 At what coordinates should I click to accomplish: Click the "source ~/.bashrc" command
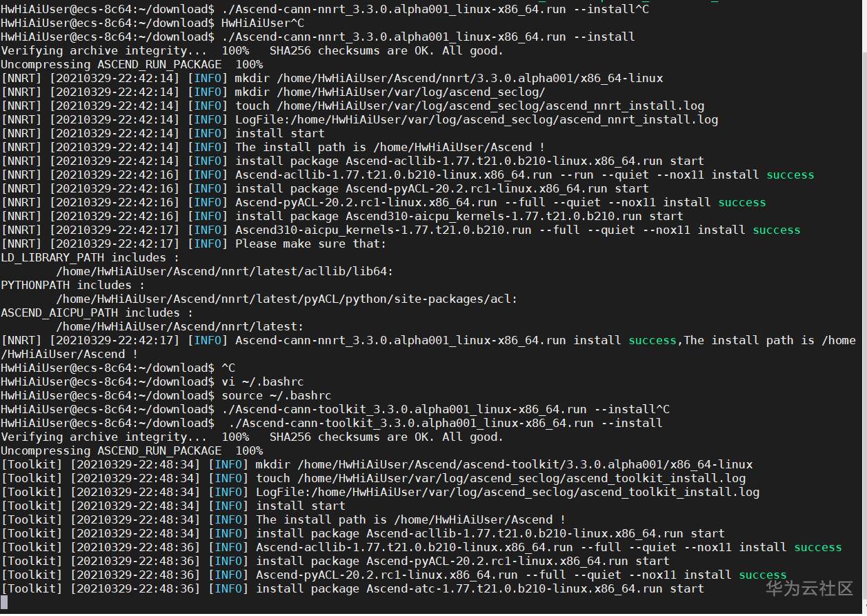(277, 395)
